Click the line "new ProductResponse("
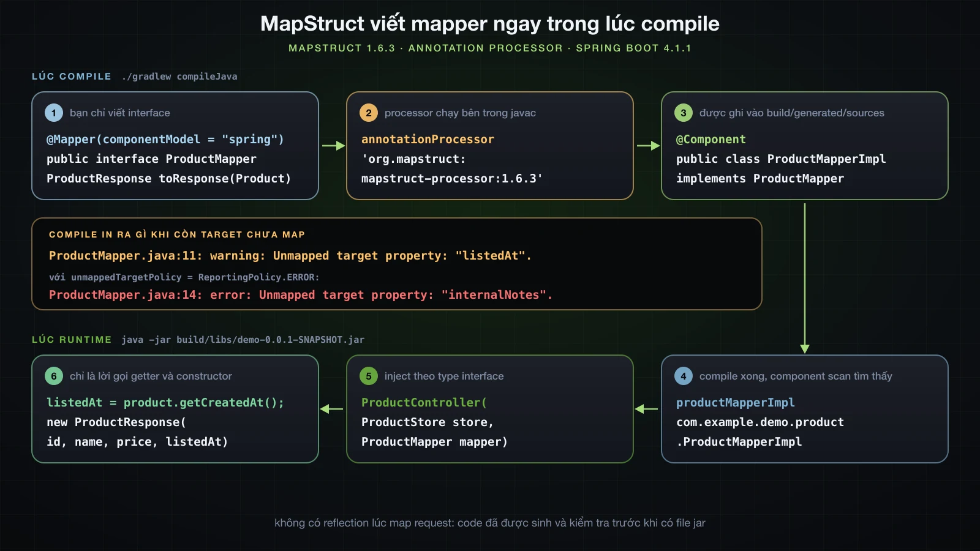This screenshot has height=551, width=980. pyautogui.click(x=116, y=422)
